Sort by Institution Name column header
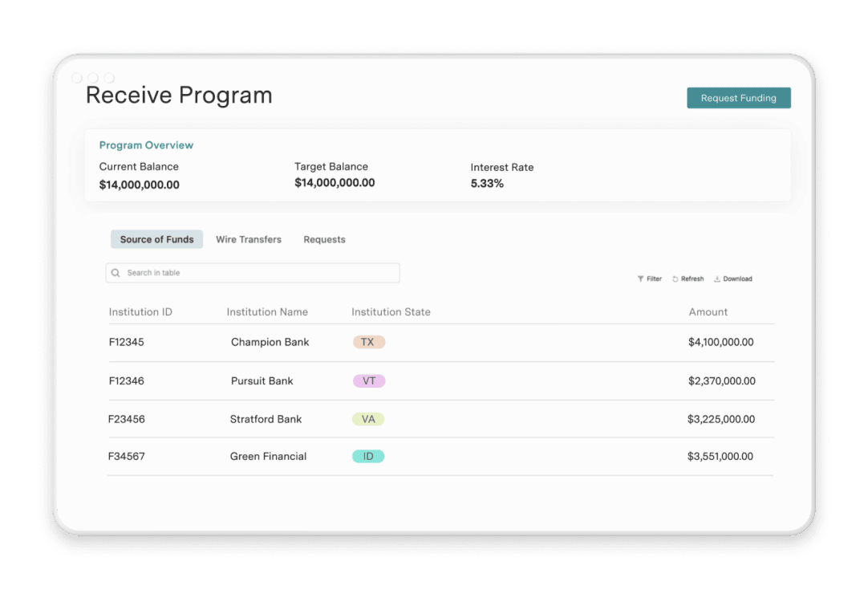The image size is (868, 602). click(x=267, y=311)
